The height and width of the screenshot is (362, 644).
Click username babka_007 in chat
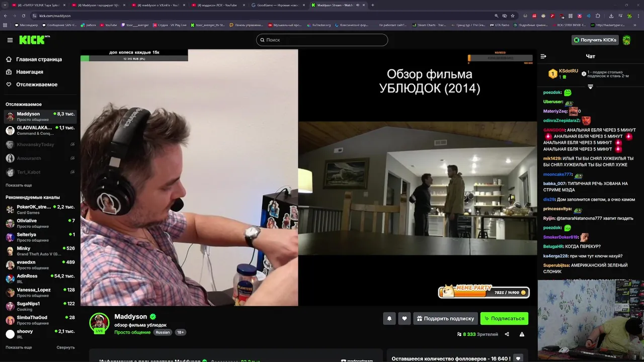coord(554,184)
